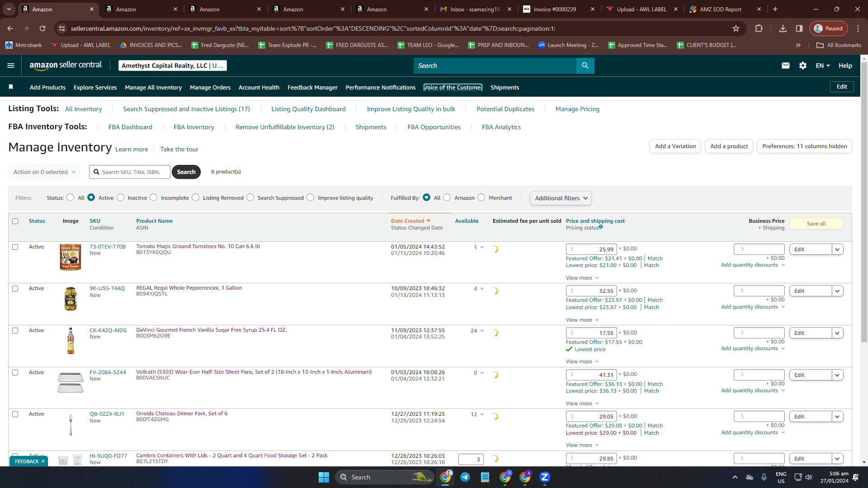Select Merchant under Fulfilled By
868x488 pixels.
pos(481,197)
